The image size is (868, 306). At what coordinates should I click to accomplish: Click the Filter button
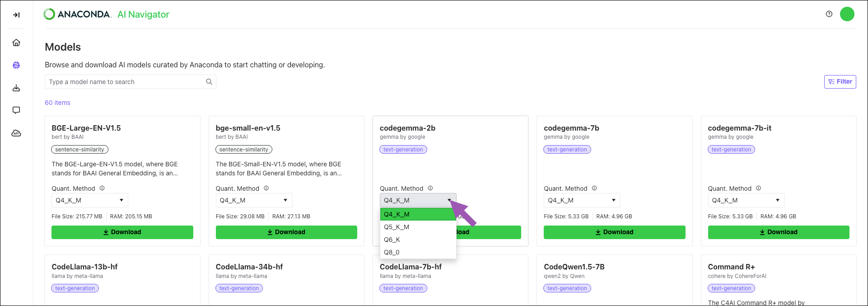(x=840, y=82)
